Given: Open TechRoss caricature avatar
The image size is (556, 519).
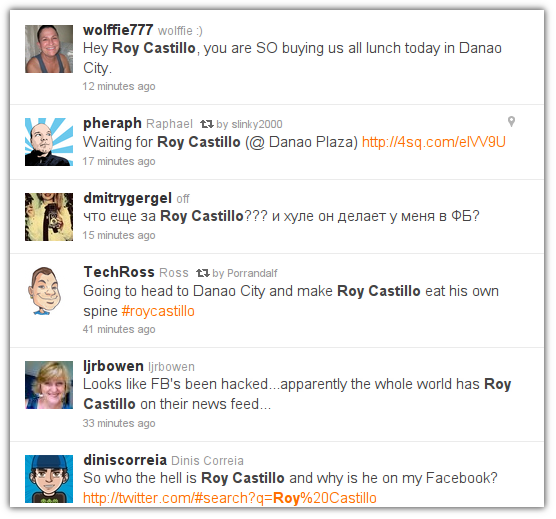Looking at the screenshot, I should [x=46, y=291].
